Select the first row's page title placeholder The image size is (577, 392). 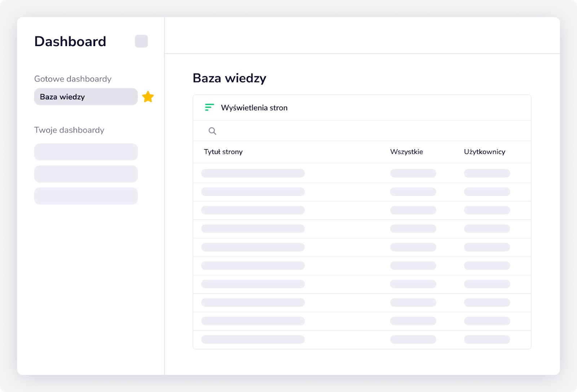pos(253,173)
